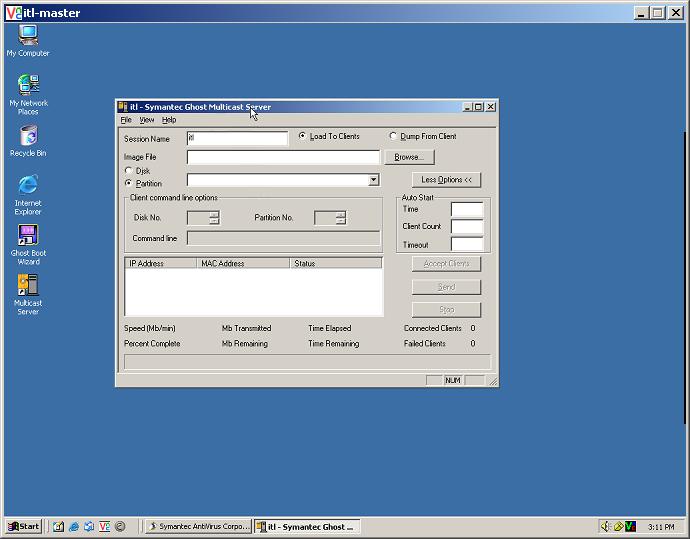
Task: Open My Network Places icon
Action: coord(28,94)
